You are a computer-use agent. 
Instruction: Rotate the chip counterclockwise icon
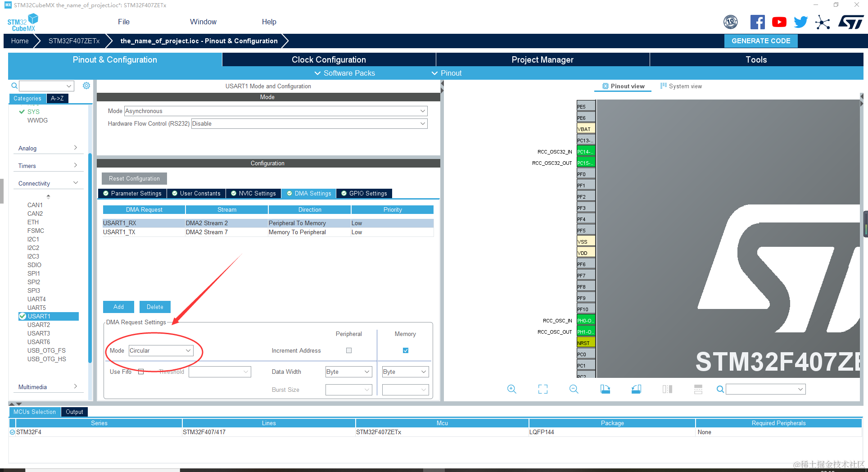(636, 389)
